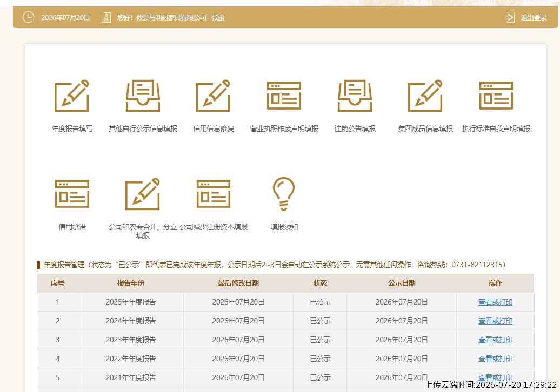
Task: View or print the 2022年年度报告
Action: click(495, 359)
